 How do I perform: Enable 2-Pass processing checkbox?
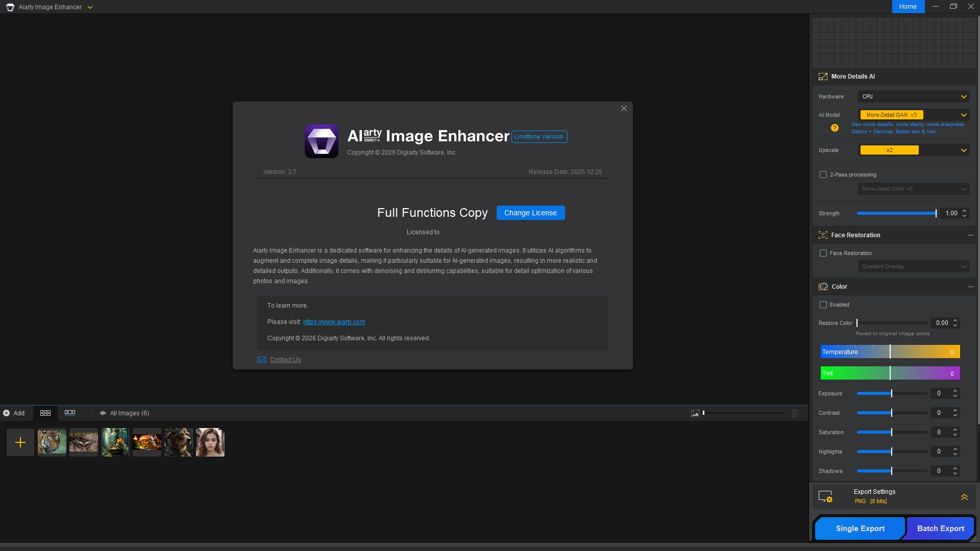[x=823, y=174]
